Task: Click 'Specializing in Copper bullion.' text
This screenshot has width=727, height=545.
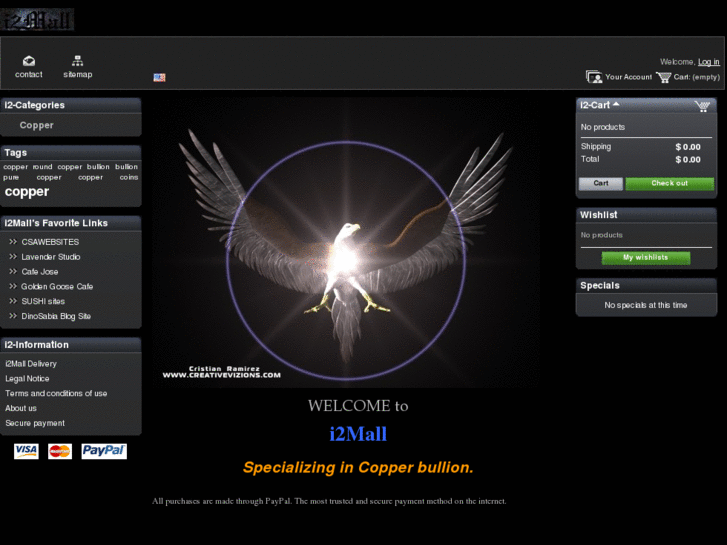Action: point(358,468)
